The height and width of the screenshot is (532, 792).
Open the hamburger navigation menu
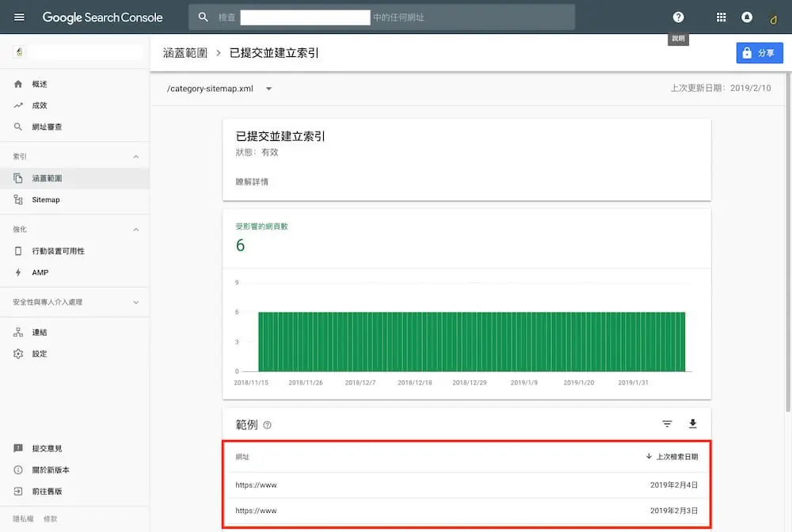pyautogui.click(x=19, y=17)
